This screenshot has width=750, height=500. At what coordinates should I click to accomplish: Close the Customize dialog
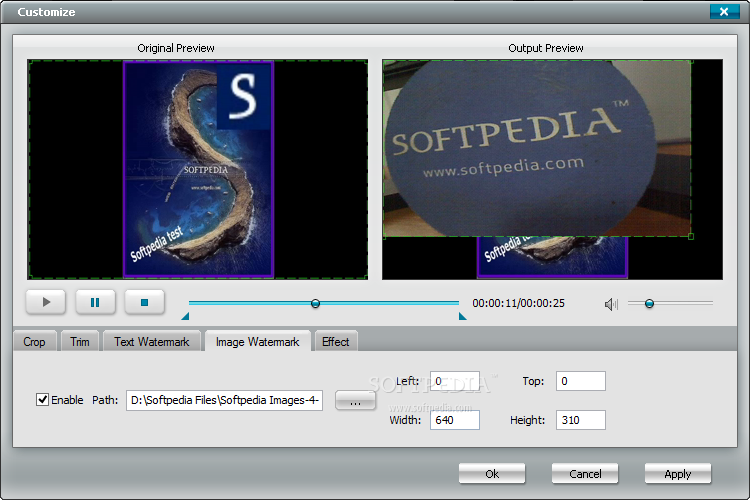point(724,11)
